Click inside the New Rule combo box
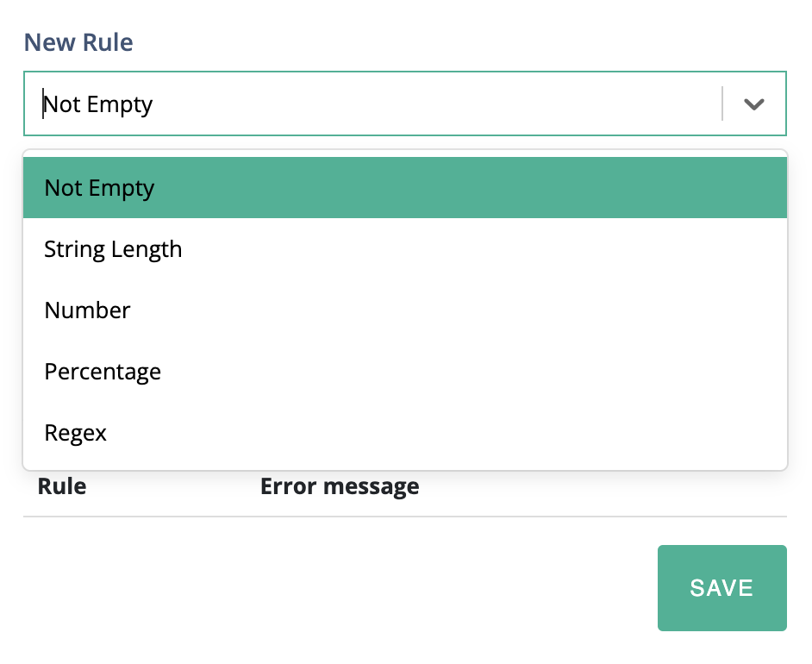Image resolution: width=812 pixels, height=664 pixels. click(371, 104)
